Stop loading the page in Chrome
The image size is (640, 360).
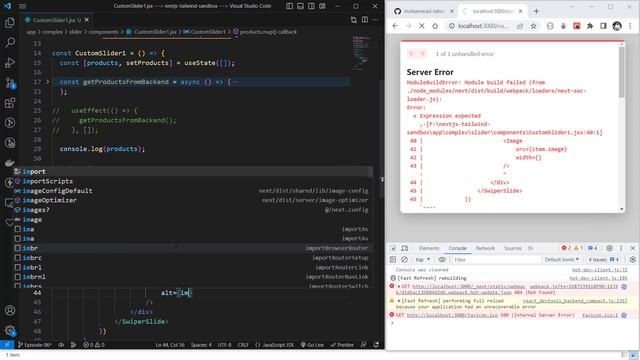point(422,26)
